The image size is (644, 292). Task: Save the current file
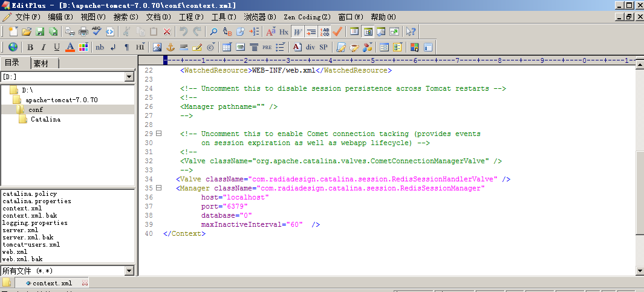[x=40, y=31]
